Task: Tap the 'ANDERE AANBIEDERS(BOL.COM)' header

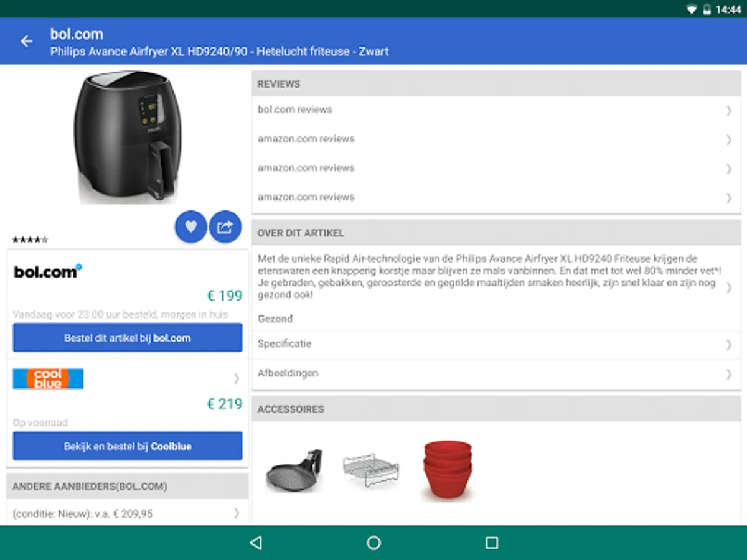Action: [127, 487]
